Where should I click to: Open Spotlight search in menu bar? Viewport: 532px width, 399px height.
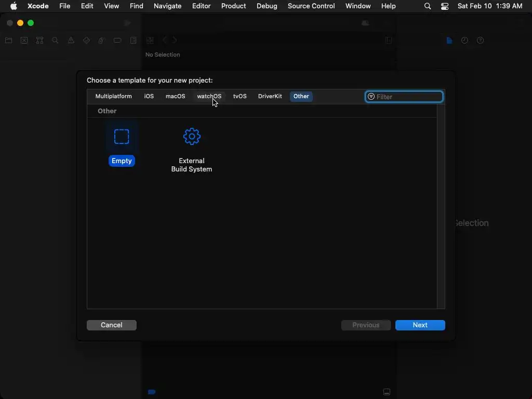tap(428, 6)
